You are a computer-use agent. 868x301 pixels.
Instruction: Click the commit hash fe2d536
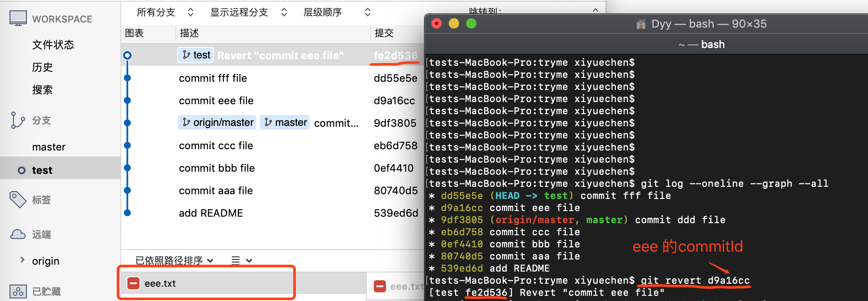tap(396, 55)
